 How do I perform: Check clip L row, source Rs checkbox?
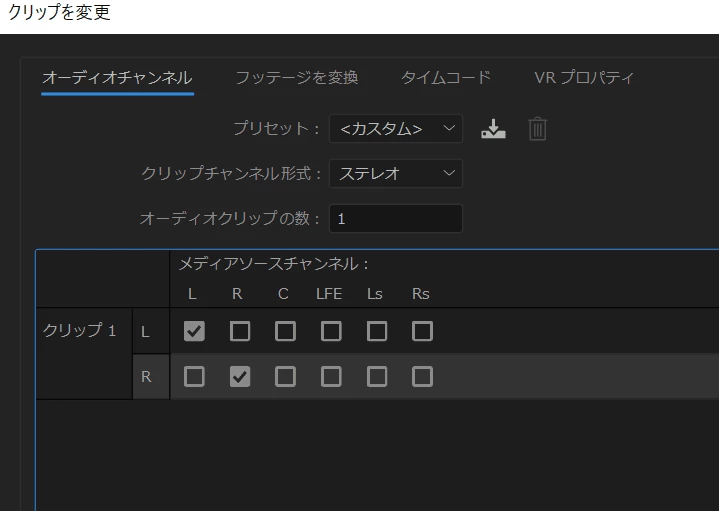click(422, 331)
